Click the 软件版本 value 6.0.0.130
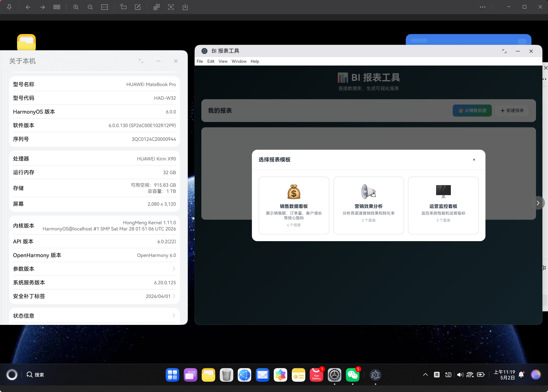 point(142,125)
